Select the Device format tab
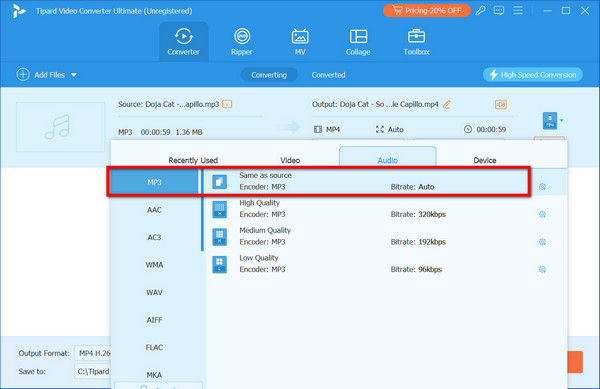 coord(485,160)
